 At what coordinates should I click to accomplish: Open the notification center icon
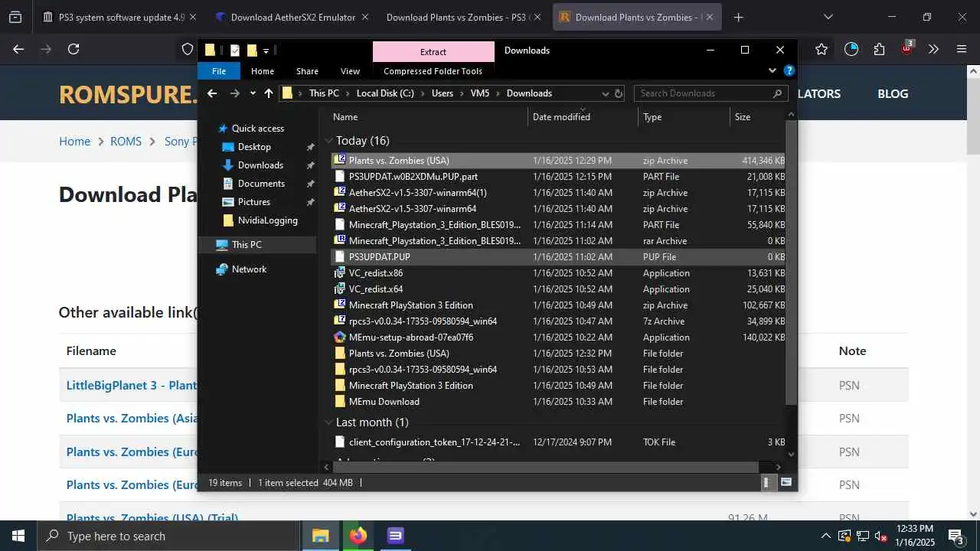tap(956, 536)
